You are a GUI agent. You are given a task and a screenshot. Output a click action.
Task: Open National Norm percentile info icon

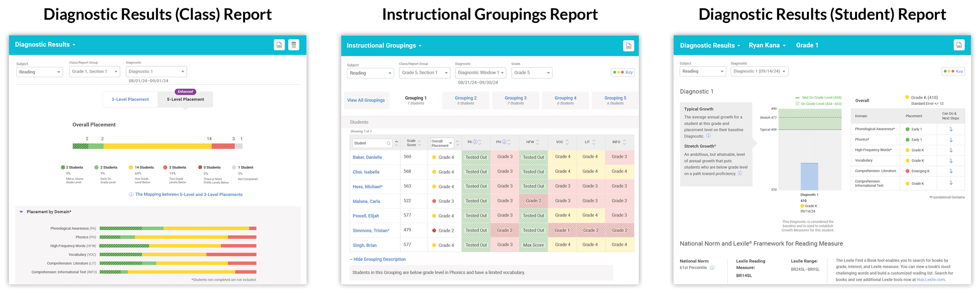712,268
